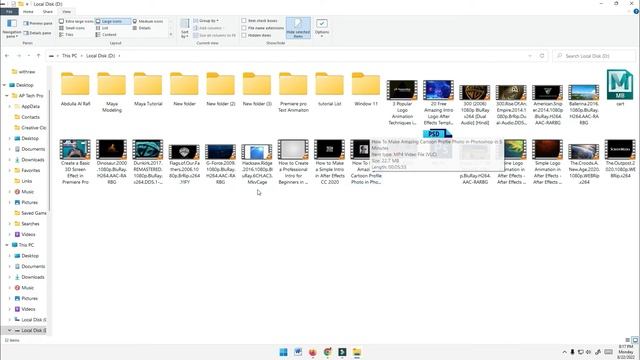Image resolution: width=640 pixels, height=360 pixels.
Task: Select the View ribbon tab
Action: pyautogui.click(x=67, y=12)
